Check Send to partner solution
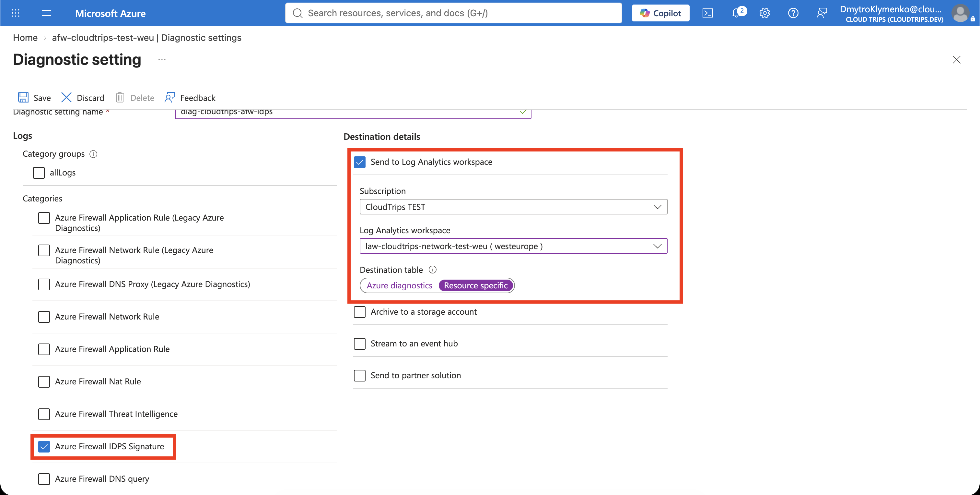The width and height of the screenshot is (980, 495). (359, 375)
